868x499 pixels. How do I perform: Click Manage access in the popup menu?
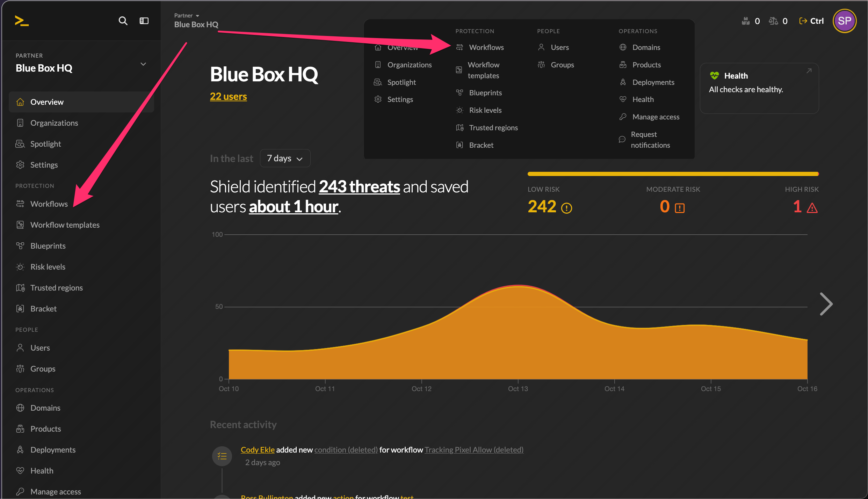point(656,117)
